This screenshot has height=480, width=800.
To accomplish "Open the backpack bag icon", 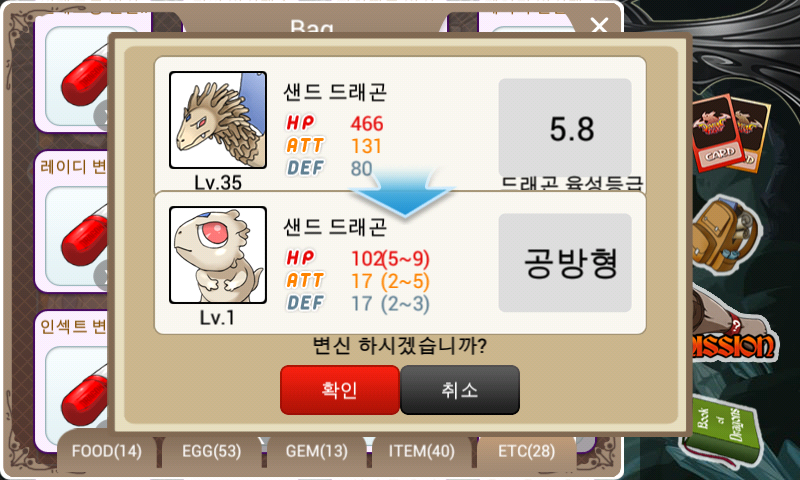I will click(724, 235).
